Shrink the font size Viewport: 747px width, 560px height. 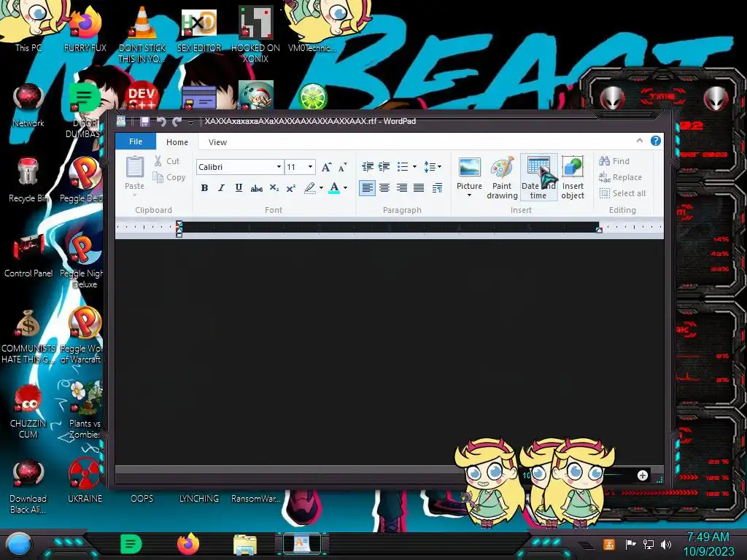[343, 167]
